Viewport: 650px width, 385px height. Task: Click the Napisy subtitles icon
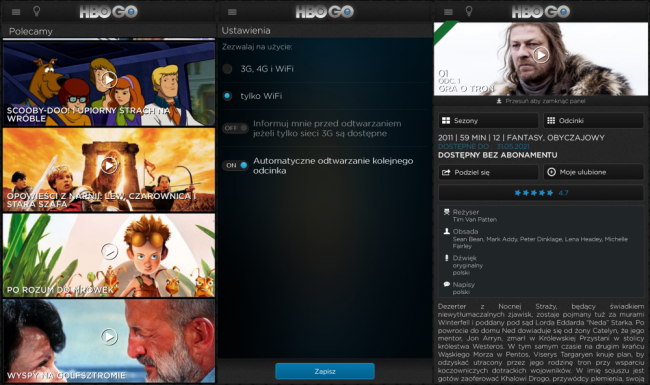(x=446, y=285)
